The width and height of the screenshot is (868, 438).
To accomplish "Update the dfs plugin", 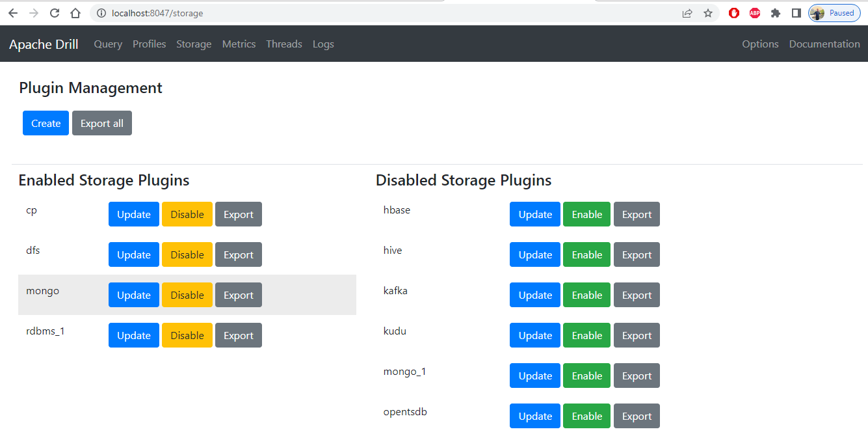I will [x=134, y=254].
